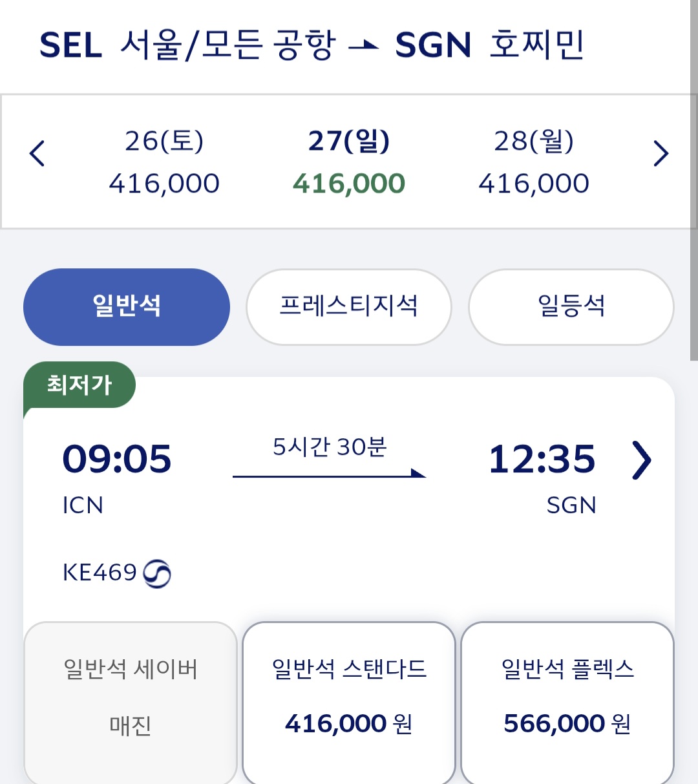Click the Korean Air logo beside KE469
This screenshot has width=698, height=784.
pos(157,574)
